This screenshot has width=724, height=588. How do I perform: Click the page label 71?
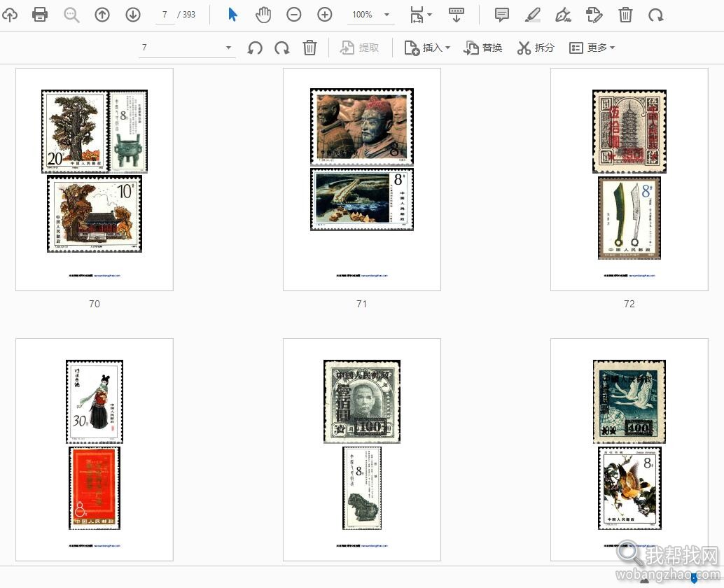point(361,304)
